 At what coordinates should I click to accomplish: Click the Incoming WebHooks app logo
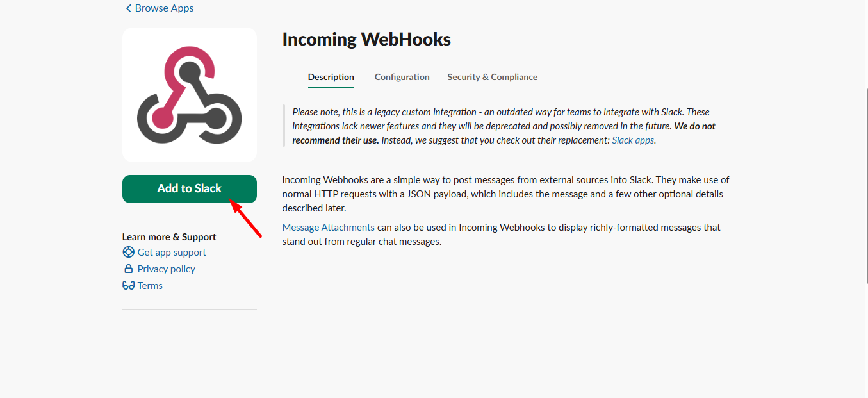click(189, 94)
